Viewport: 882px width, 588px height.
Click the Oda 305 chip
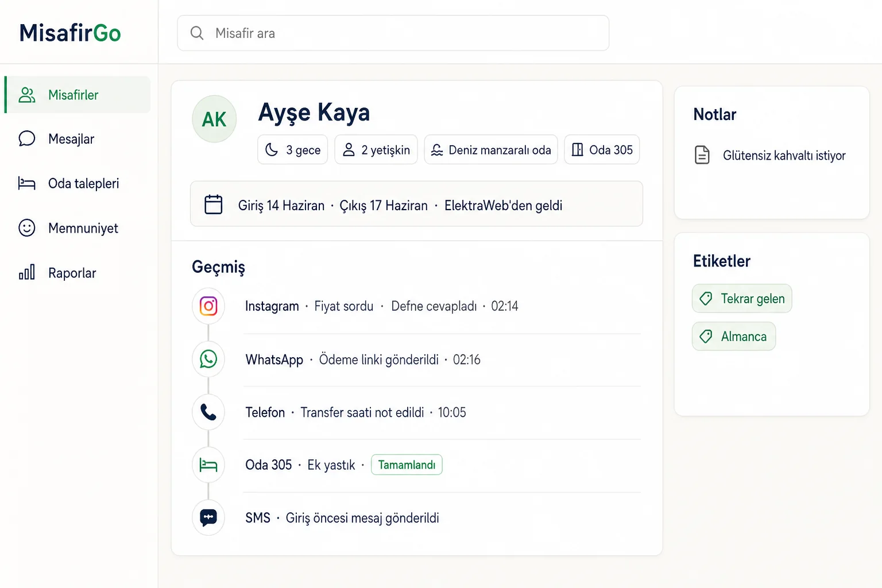(x=602, y=150)
